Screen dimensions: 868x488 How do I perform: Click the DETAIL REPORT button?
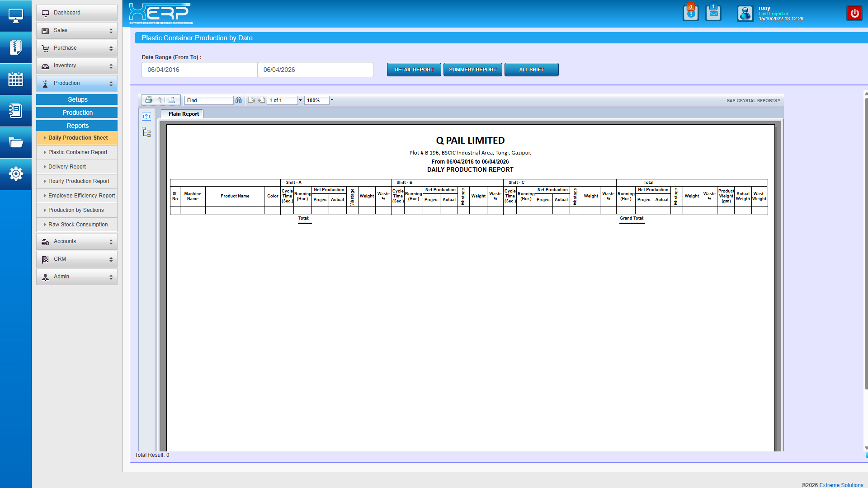pyautogui.click(x=414, y=70)
